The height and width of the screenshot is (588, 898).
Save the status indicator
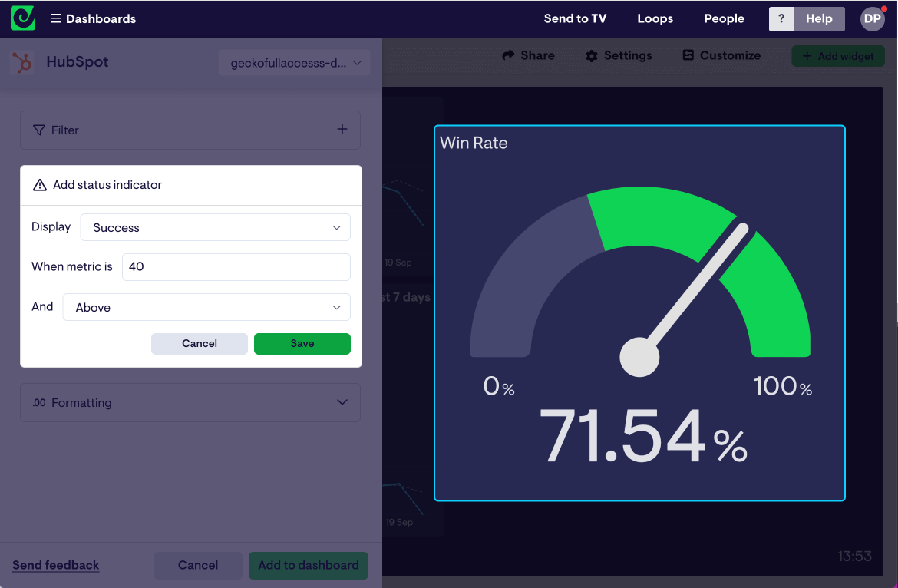(x=302, y=343)
